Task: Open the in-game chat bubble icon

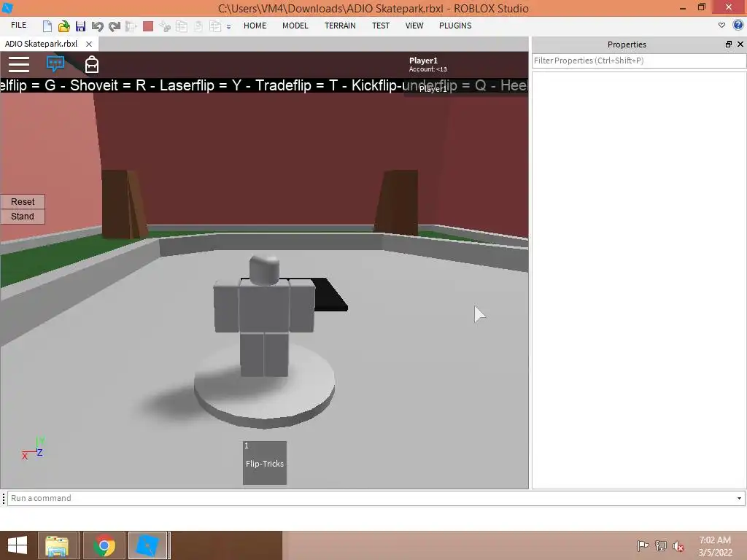Action: coord(55,63)
